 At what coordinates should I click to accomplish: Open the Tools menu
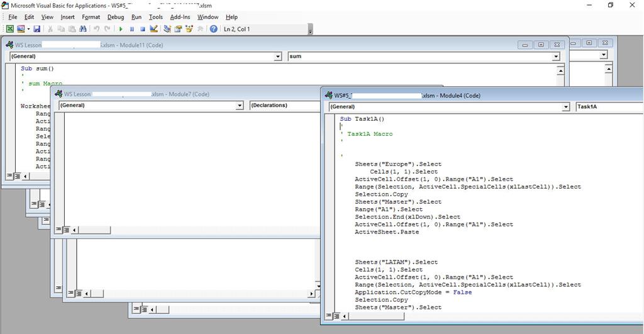tap(156, 17)
